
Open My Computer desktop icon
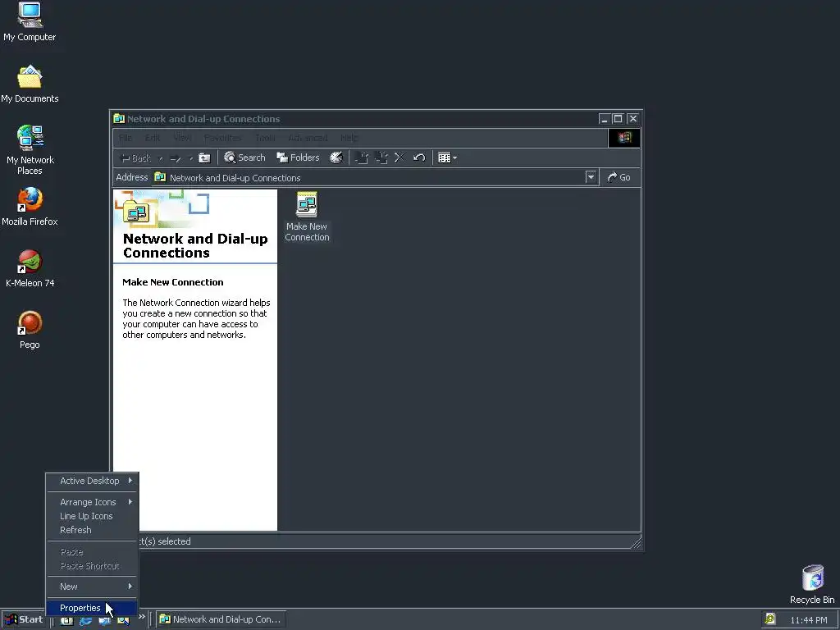30,22
